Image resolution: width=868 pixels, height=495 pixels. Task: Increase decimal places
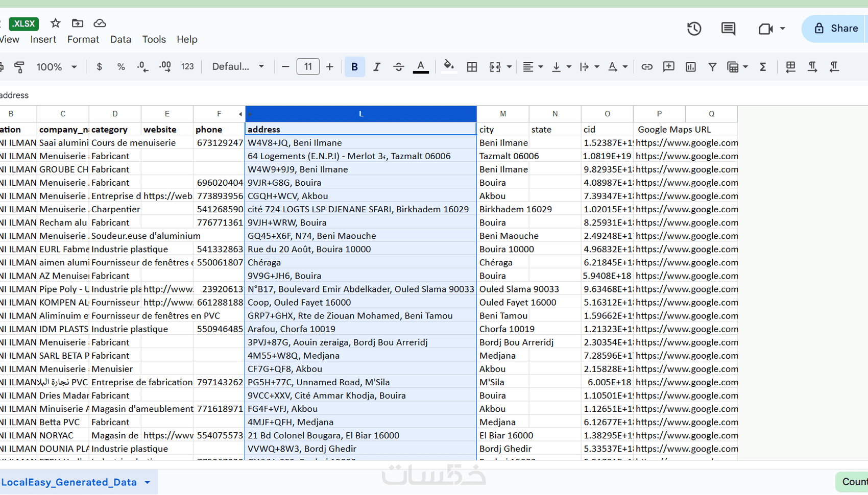point(165,67)
